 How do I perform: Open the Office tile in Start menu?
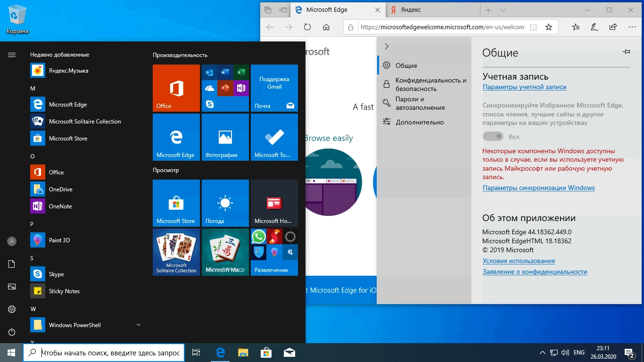click(x=176, y=88)
